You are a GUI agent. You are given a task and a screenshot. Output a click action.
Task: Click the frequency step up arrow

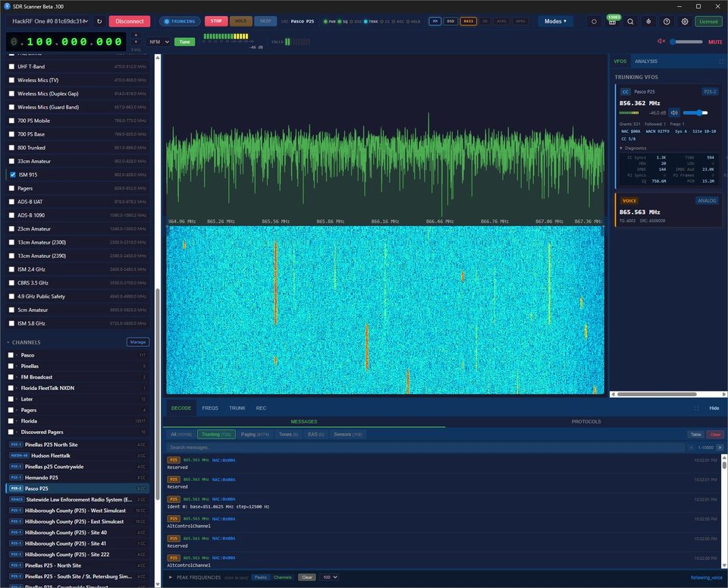click(136, 36)
